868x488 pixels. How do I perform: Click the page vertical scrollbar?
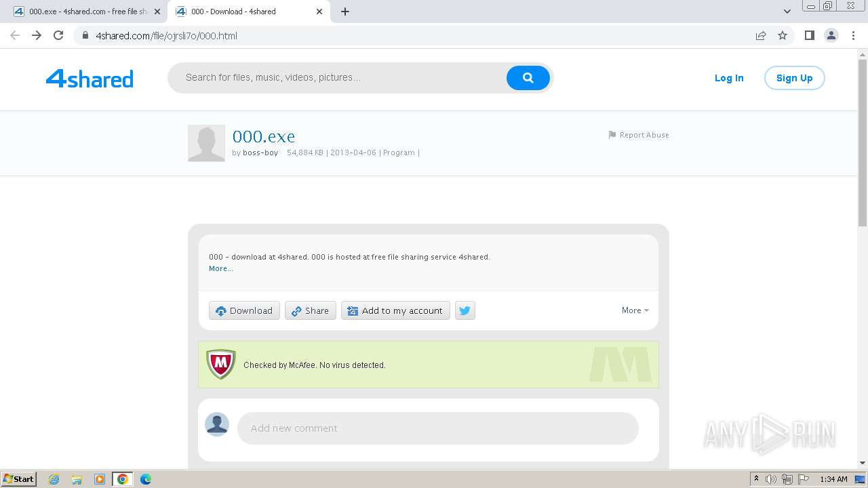coord(863,143)
